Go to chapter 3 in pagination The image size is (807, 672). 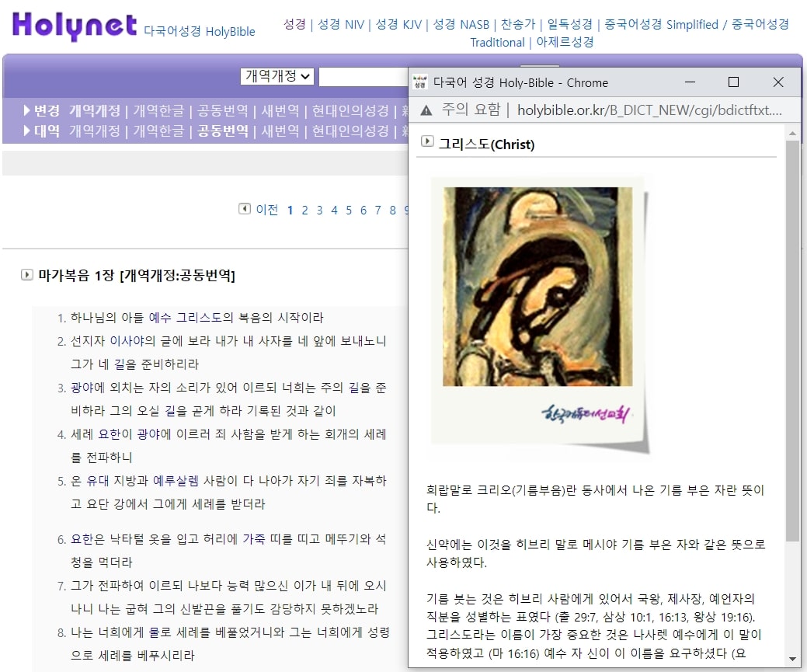tap(319, 210)
